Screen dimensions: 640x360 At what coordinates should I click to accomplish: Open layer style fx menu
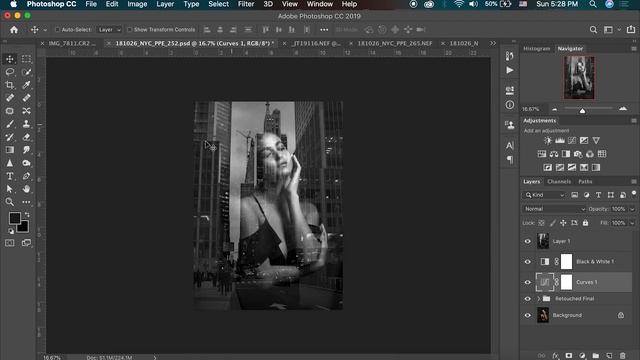[x=555, y=356]
